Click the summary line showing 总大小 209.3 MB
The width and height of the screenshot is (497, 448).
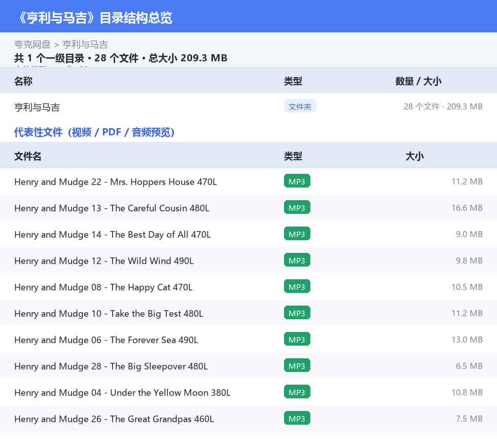[121, 58]
